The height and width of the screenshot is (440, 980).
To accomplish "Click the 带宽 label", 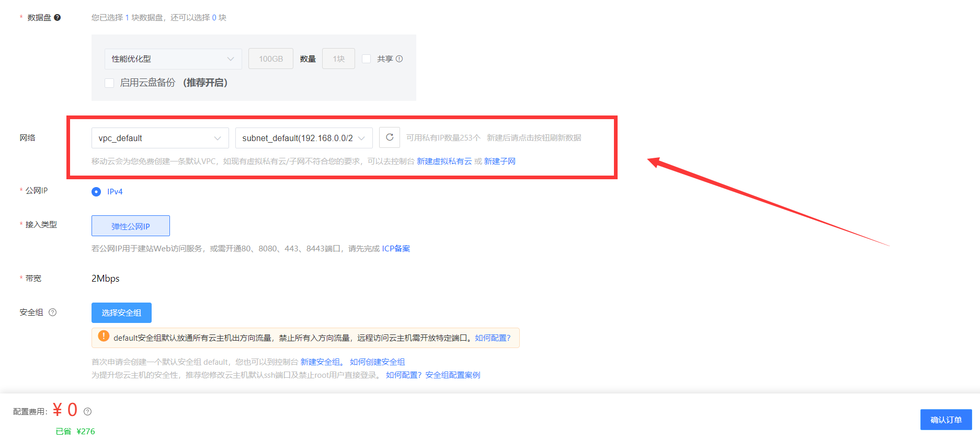I will click(x=33, y=278).
